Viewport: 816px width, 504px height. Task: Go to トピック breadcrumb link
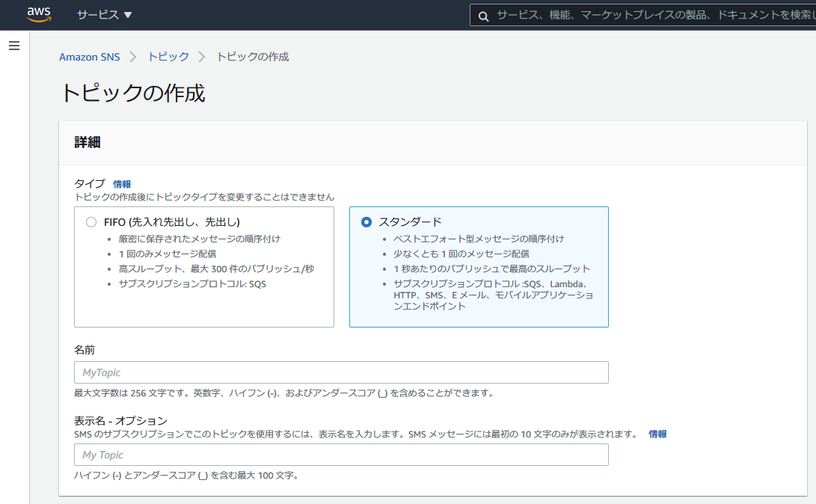point(168,57)
